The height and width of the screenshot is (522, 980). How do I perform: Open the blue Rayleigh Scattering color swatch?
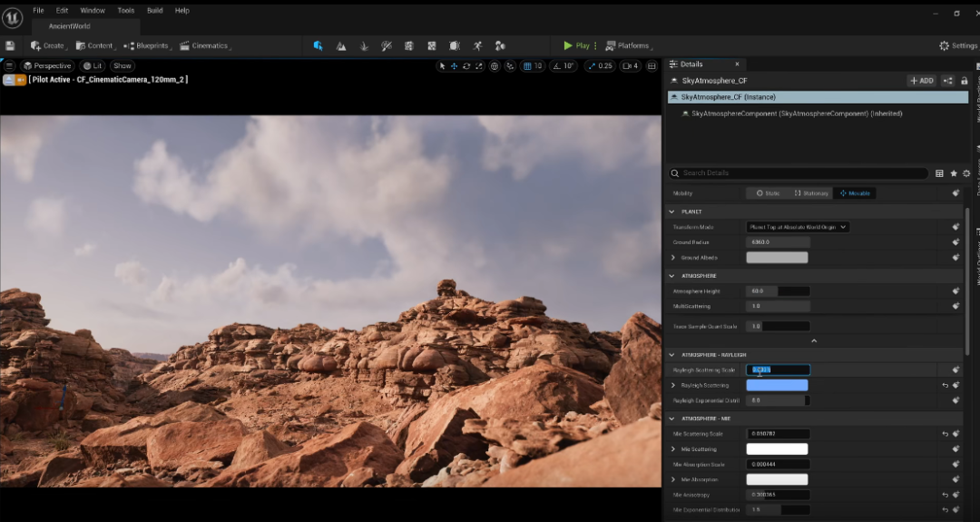(777, 386)
